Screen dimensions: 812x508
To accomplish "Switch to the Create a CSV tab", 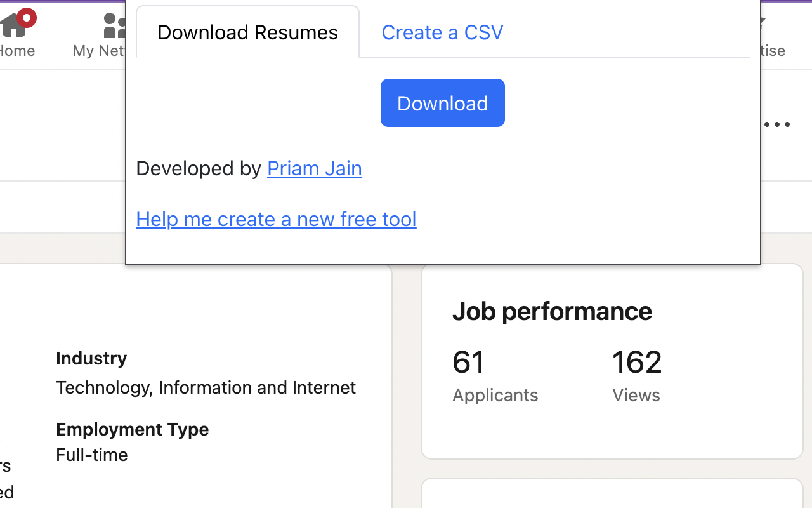I will click(x=442, y=32).
